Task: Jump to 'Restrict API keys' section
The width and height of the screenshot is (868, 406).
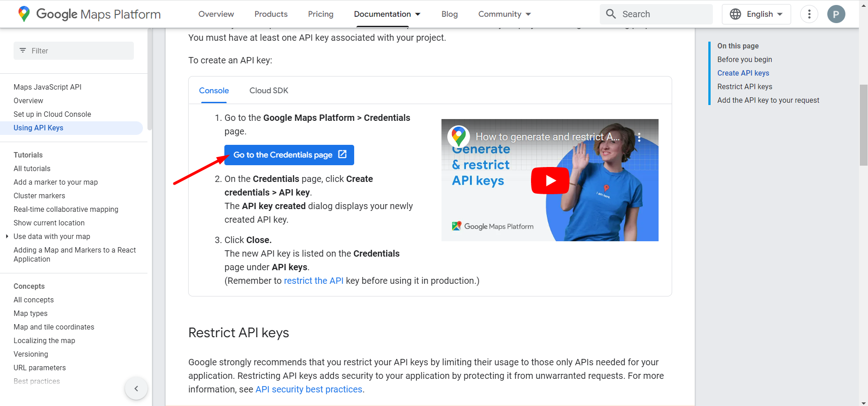Action: [x=745, y=86]
